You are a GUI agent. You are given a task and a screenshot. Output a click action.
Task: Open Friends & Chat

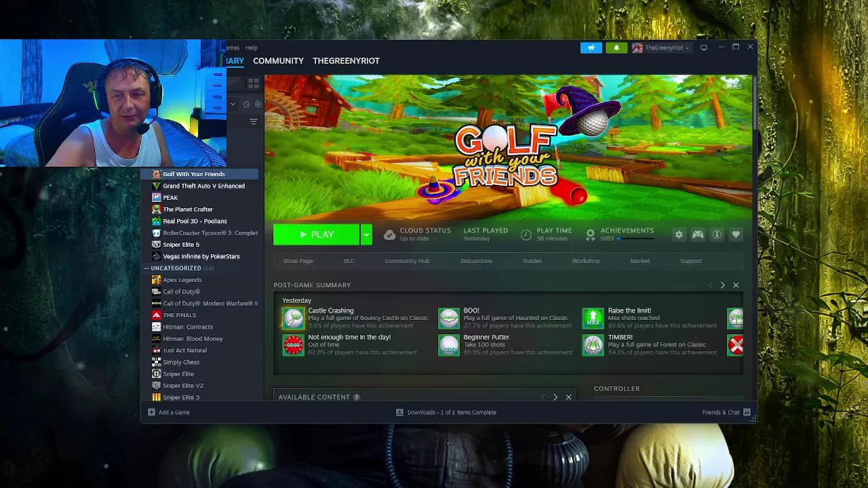(x=726, y=412)
